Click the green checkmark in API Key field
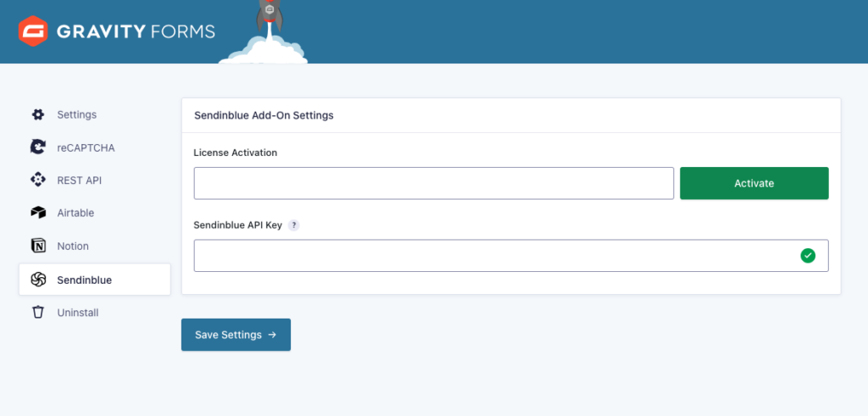Image resolution: width=868 pixels, height=416 pixels. [x=808, y=255]
